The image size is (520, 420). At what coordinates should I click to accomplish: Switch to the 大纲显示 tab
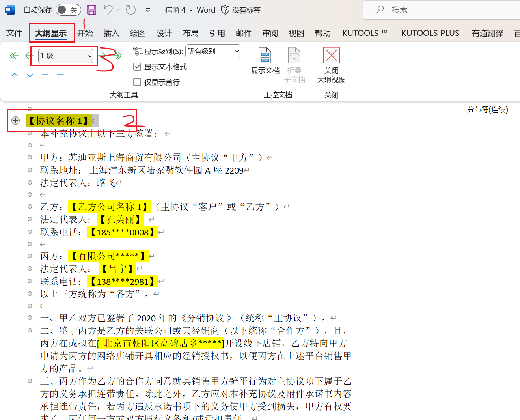point(51,33)
